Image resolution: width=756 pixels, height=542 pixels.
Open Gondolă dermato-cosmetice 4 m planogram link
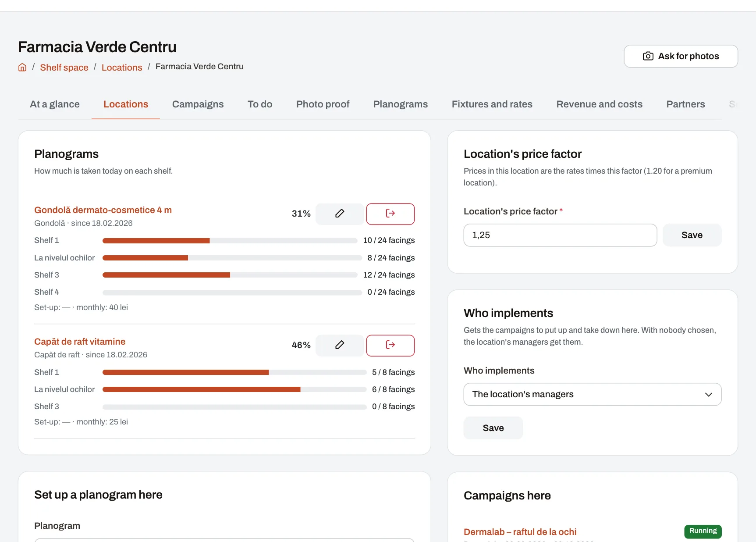pyautogui.click(x=103, y=210)
